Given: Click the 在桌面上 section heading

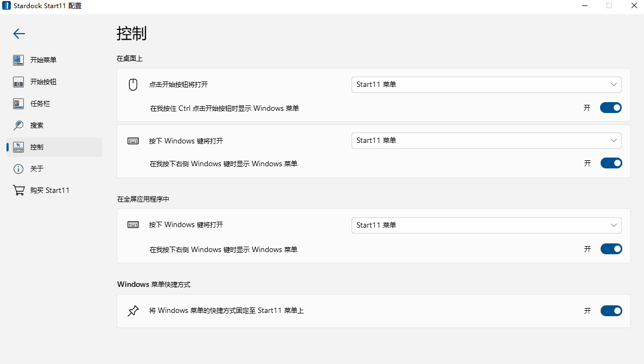Looking at the screenshot, I should 129,59.
